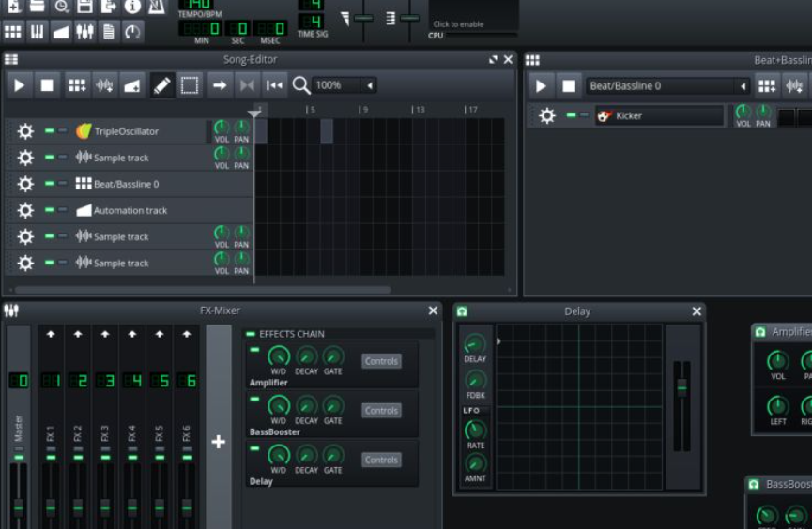
Task: Solo the TripleOscillator track
Action: [x=62, y=131]
